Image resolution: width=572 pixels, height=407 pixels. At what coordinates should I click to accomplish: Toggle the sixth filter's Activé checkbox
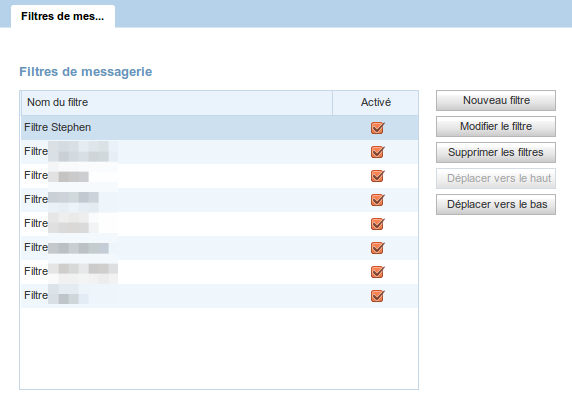point(377,248)
